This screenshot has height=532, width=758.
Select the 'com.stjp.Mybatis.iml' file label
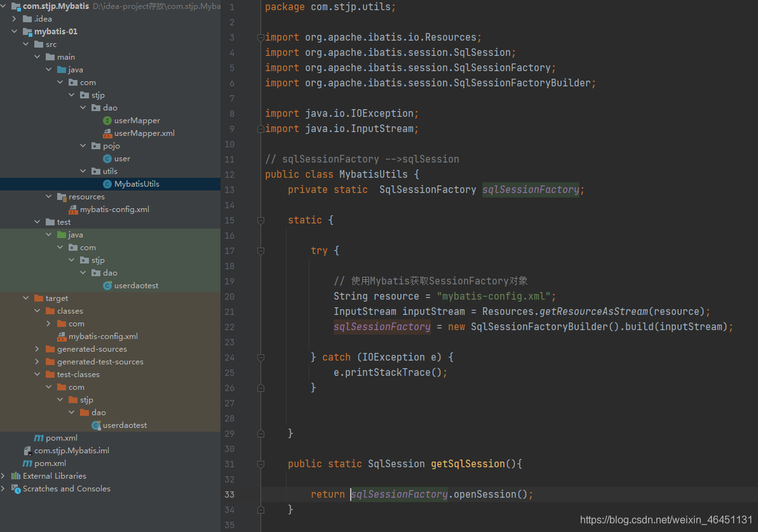tap(72, 450)
